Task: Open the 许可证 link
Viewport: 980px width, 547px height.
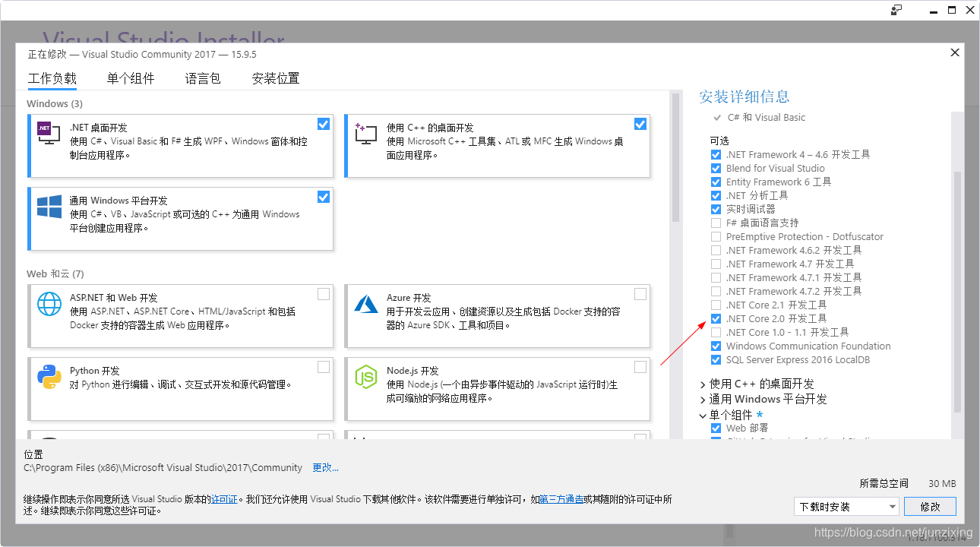Action: [224, 499]
